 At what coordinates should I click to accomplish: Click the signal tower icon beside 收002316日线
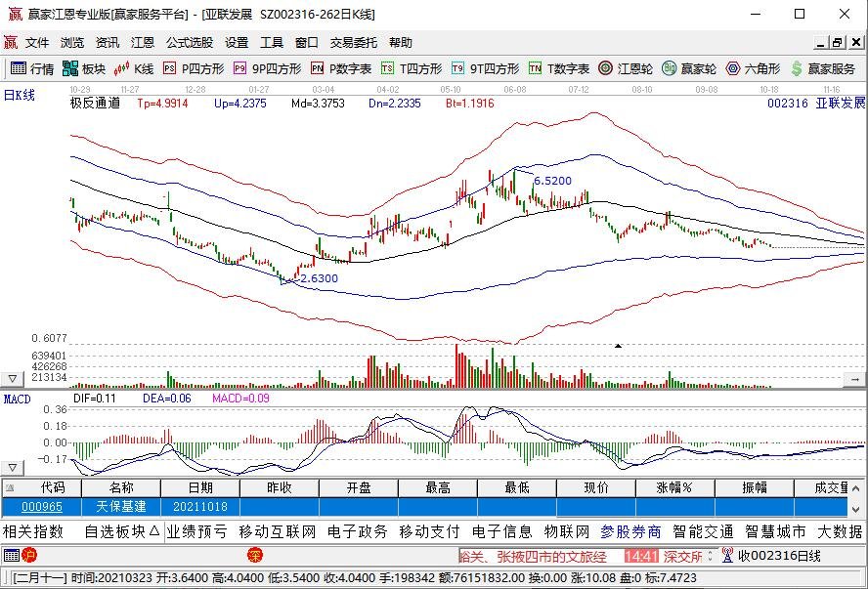[x=728, y=555]
